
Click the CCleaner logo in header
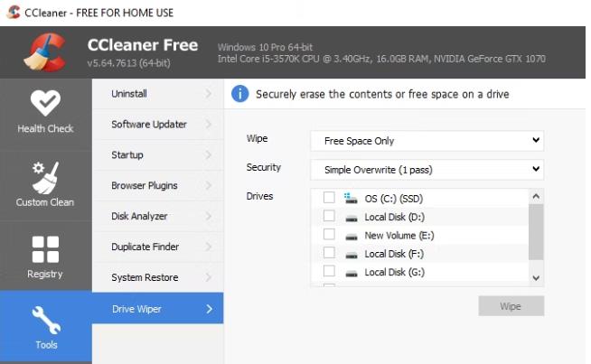(44, 52)
